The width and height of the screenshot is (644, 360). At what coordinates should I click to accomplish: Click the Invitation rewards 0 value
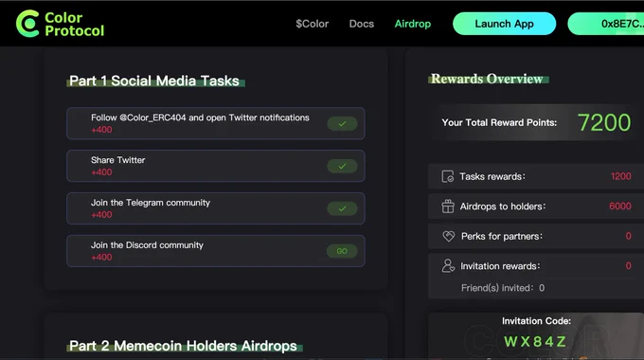[629, 266]
